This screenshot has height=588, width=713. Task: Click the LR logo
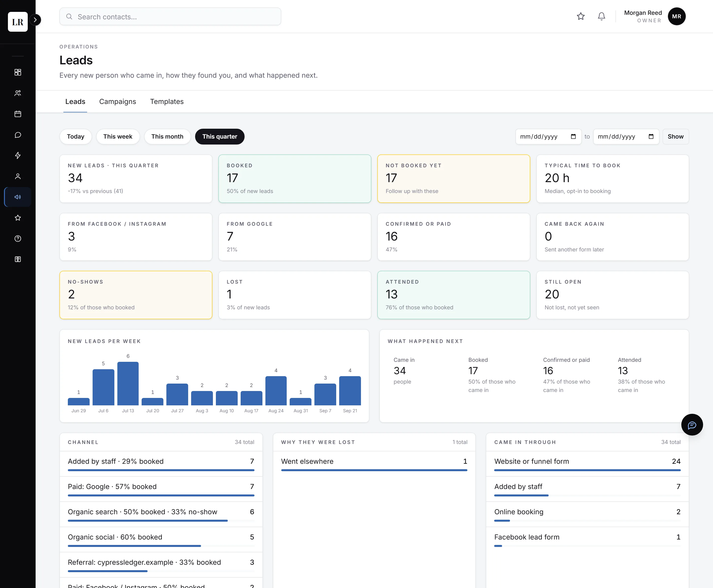[x=18, y=22]
